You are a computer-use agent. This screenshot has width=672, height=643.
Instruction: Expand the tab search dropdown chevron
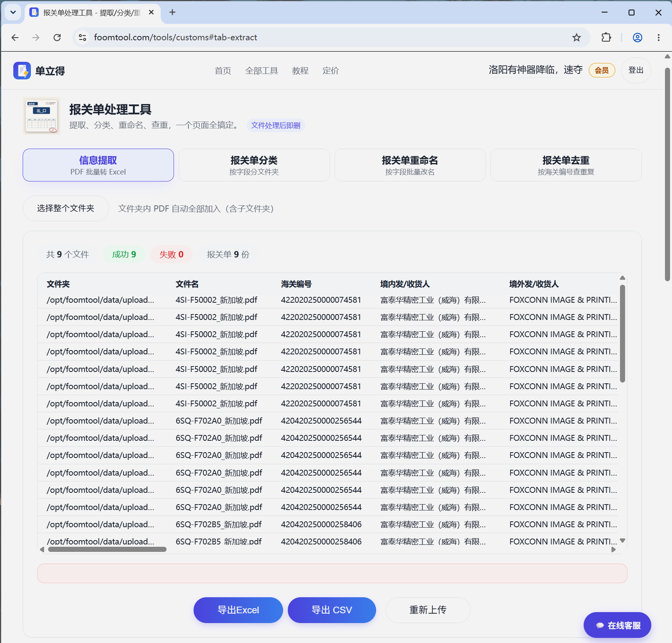13,13
